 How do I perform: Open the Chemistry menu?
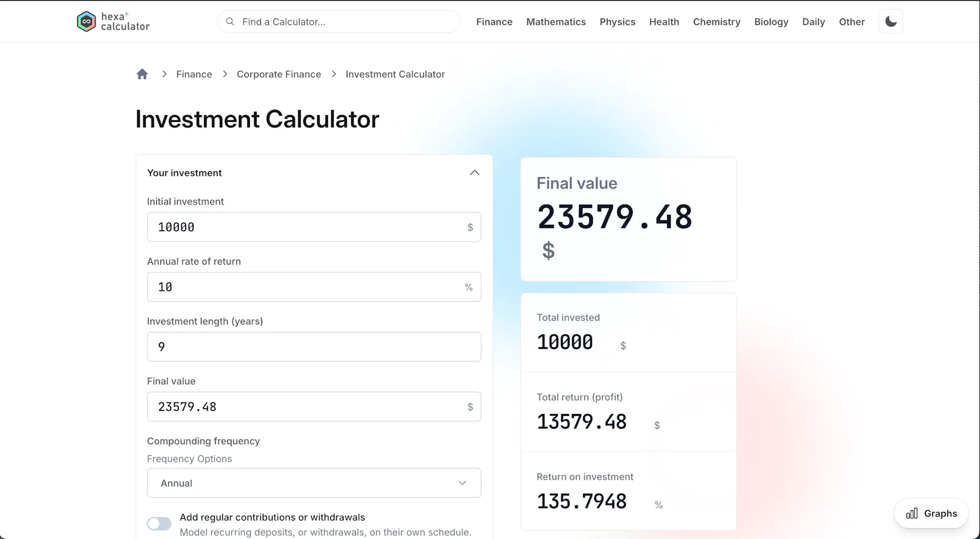click(x=717, y=21)
